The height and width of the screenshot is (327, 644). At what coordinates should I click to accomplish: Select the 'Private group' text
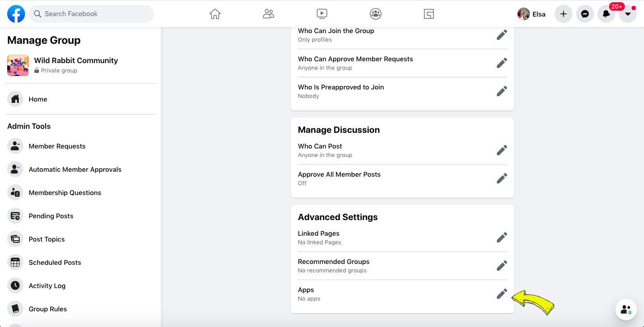pos(59,71)
